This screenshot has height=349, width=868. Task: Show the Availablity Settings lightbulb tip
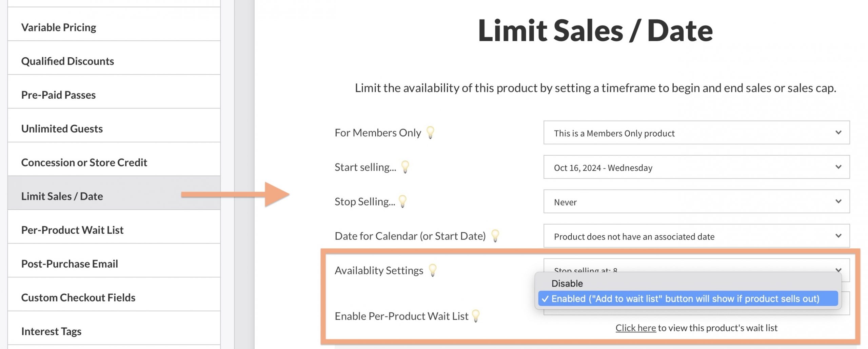point(433,270)
